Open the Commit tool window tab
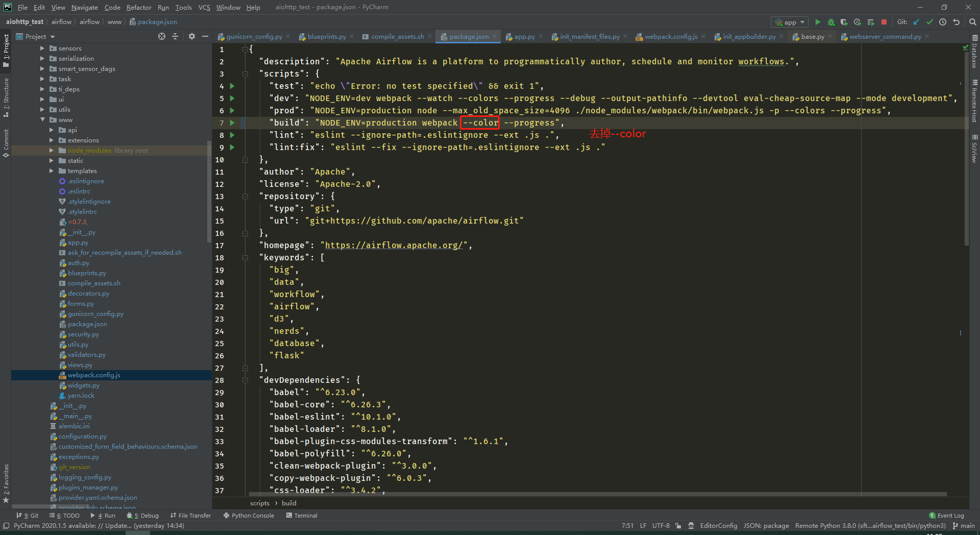The image size is (980, 535). tap(6, 143)
